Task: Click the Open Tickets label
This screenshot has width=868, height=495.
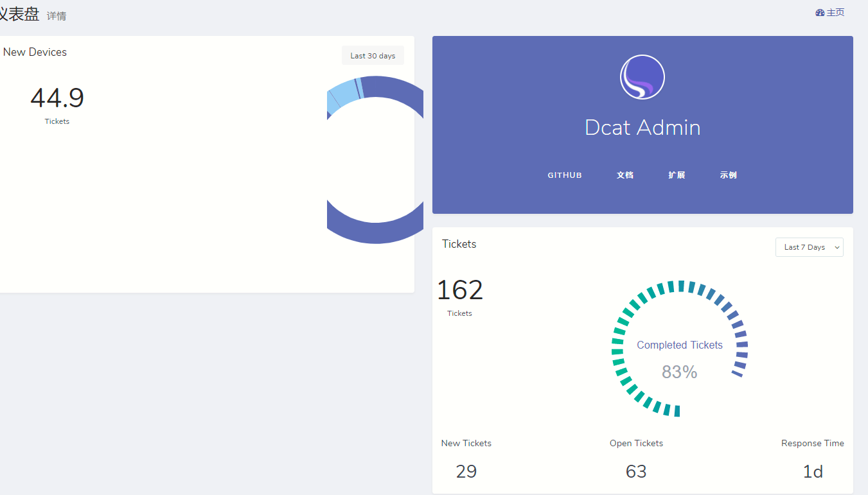Action: pos(636,443)
